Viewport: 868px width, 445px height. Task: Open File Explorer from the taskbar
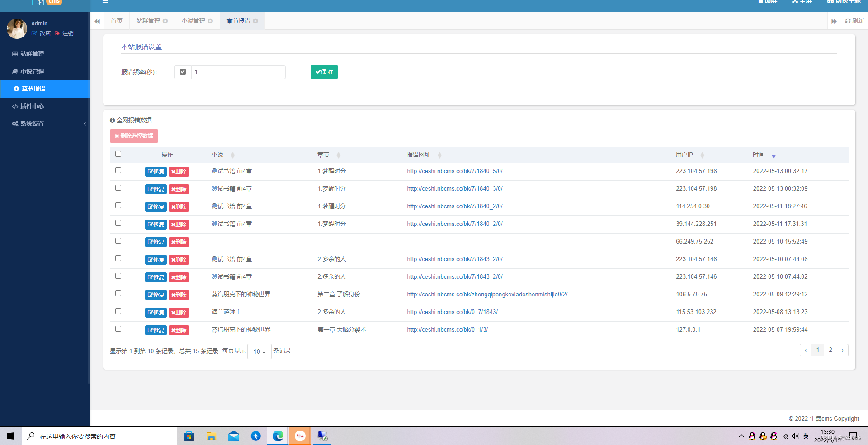pyautogui.click(x=211, y=436)
